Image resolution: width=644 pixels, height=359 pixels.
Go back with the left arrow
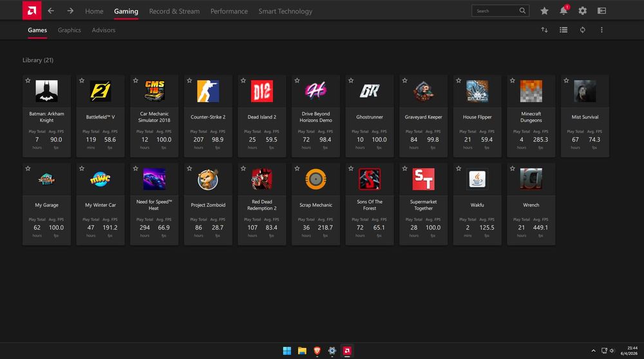[51, 11]
